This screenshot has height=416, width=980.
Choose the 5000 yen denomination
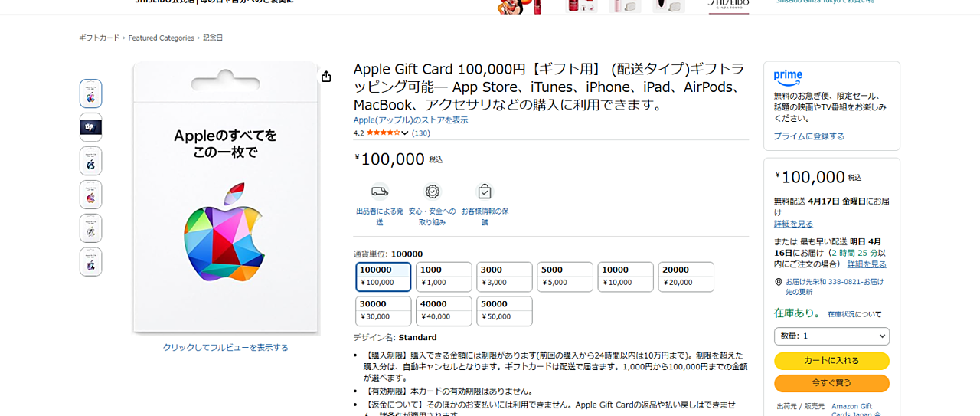coord(565,277)
